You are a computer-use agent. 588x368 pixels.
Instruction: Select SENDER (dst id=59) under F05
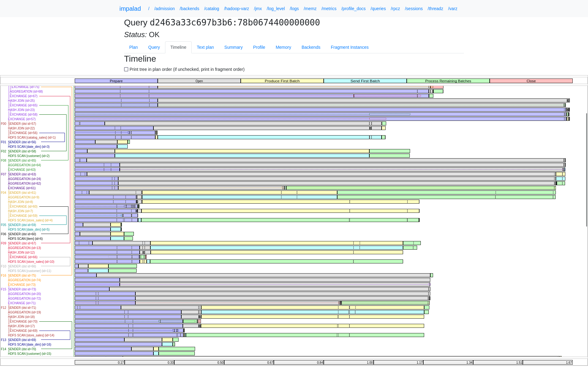point(22,225)
